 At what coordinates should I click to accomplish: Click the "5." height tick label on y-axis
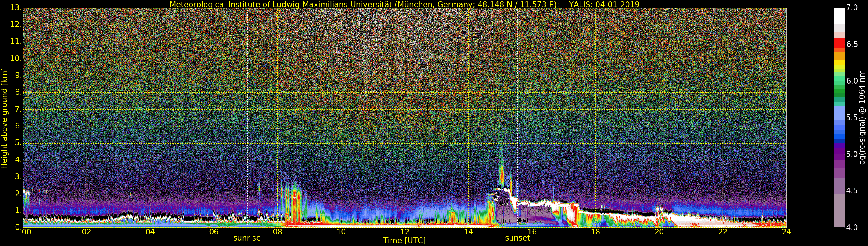18,143
